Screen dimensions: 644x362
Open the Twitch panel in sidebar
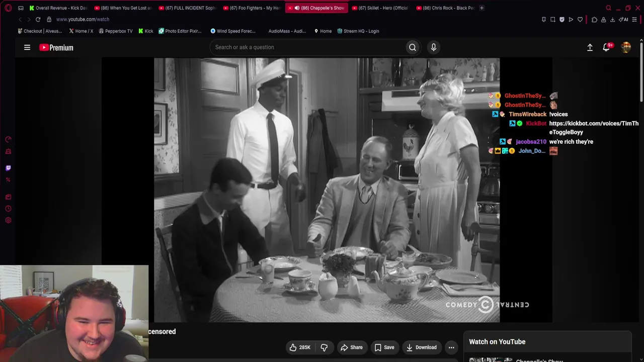coord(8,168)
